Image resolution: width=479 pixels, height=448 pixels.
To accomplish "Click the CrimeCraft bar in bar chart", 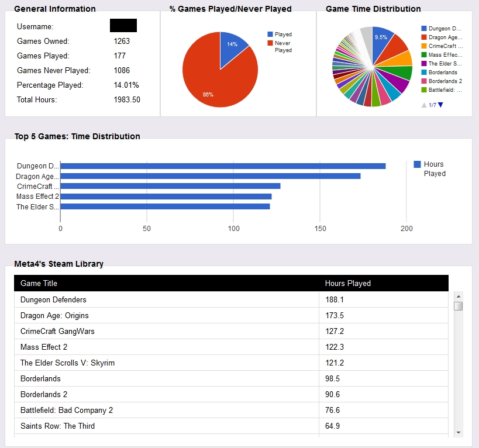I will [x=170, y=187].
